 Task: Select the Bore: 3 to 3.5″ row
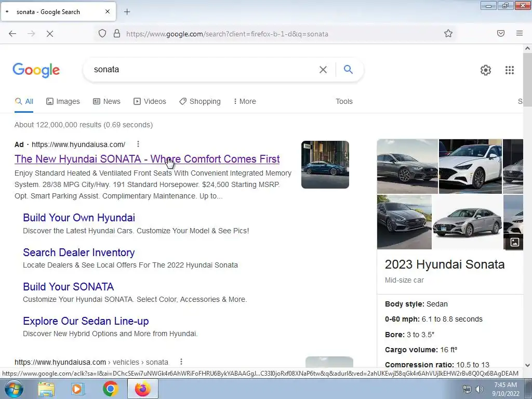coord(409,335)
